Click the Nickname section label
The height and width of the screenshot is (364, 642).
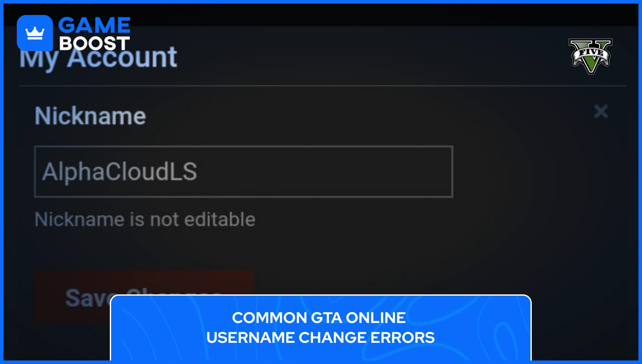[90, 116]
